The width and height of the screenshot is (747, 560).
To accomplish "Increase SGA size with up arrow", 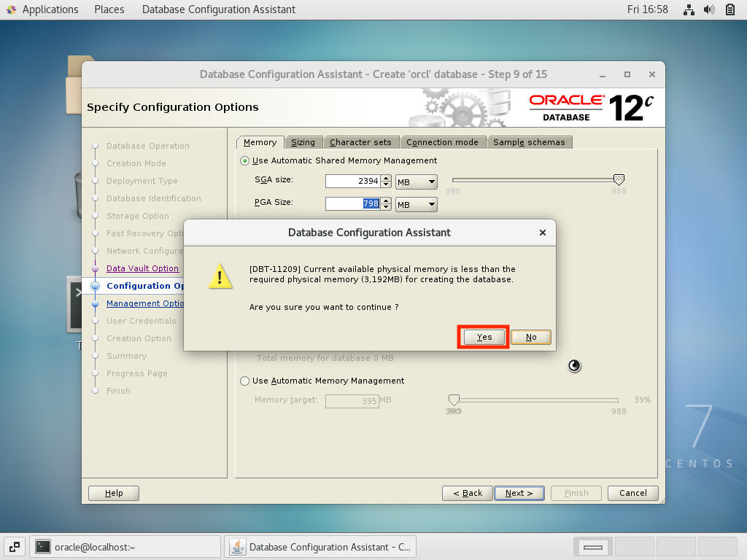I will [387, 178].
